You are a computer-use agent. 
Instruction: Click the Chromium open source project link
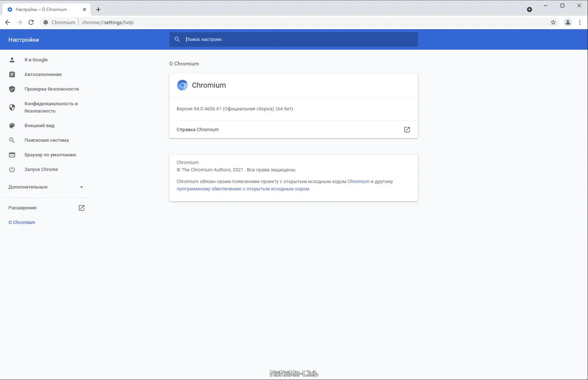tap(358, 182)
